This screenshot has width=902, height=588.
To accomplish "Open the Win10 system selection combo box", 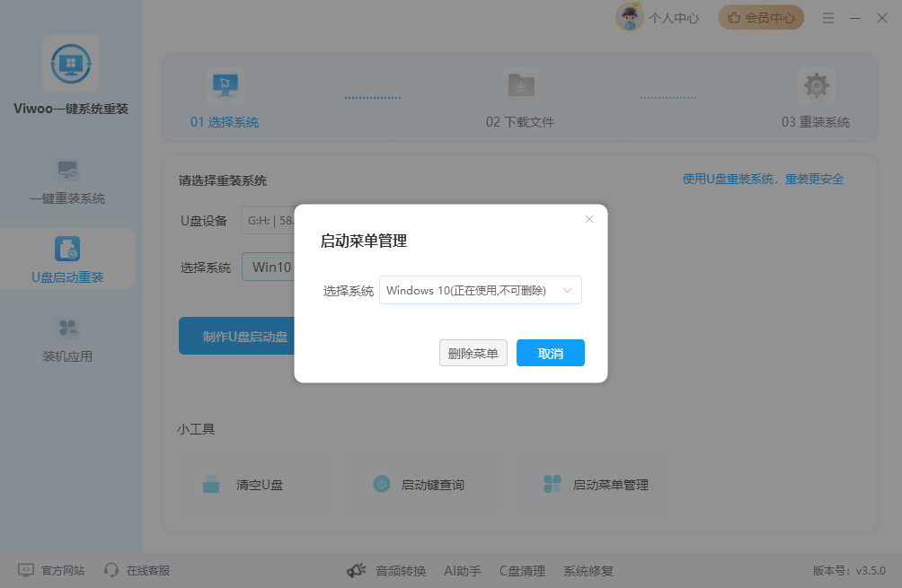I will tap(269, 268).
